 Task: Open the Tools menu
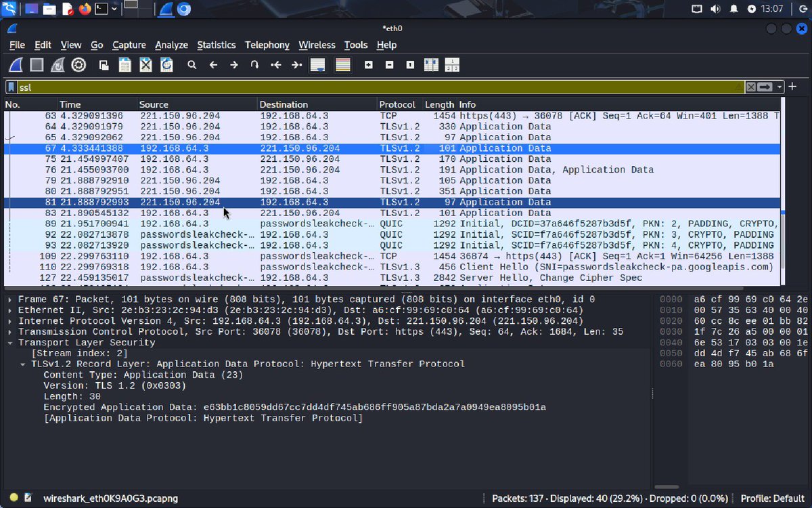click(x=356, y=45)
